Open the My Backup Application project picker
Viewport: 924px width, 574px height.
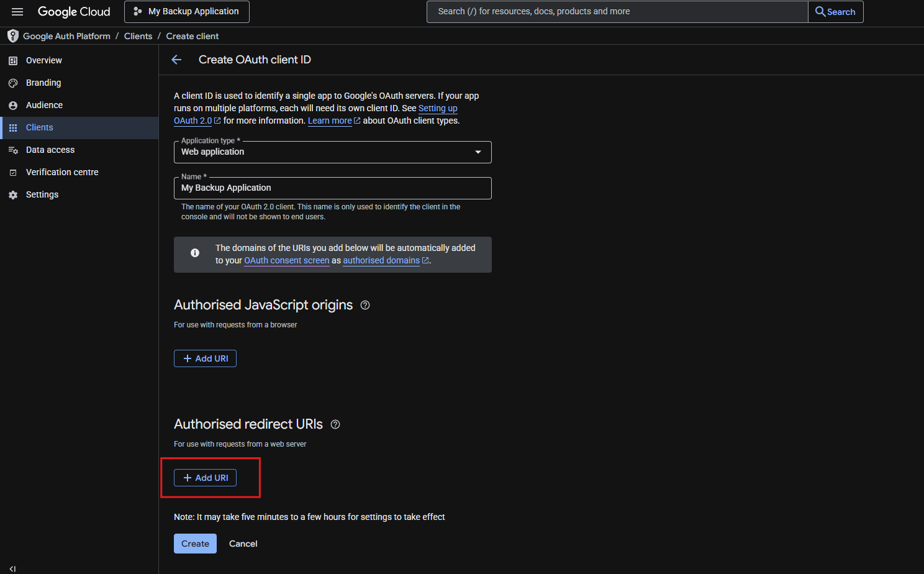click(x=187, y=12)
